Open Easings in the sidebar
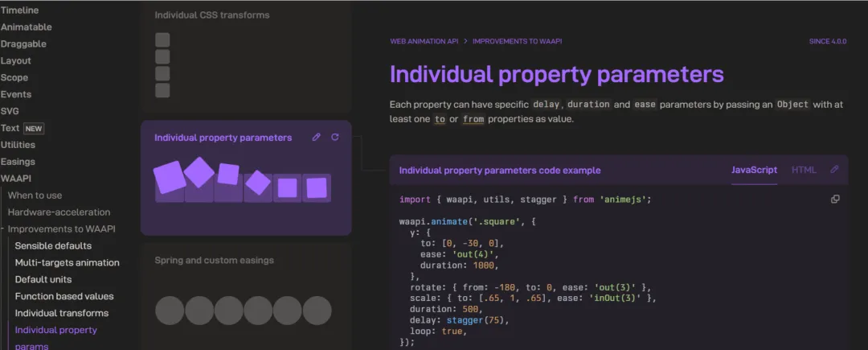Screen dimensions: 868x350 [x=18, y=162]
